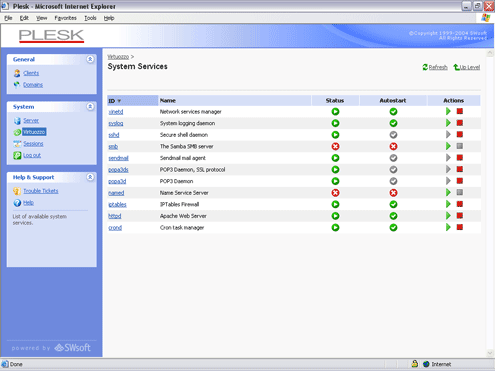Open the View menu
The height and width of the screenshot is (371, 495).
(x=41, y=18)
